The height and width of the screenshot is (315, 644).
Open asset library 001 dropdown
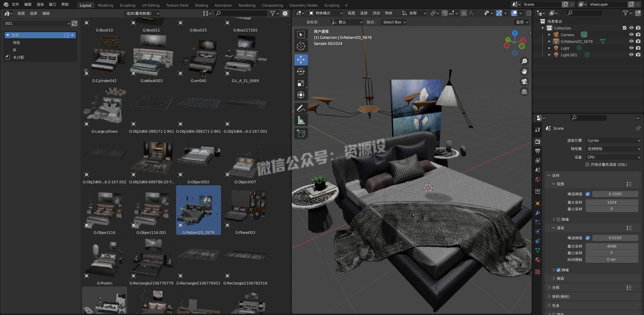(x=37, y=23)
